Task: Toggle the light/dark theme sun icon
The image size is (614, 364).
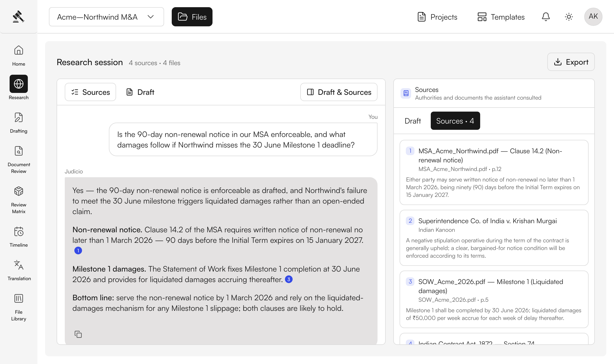Action: (569, 17)
